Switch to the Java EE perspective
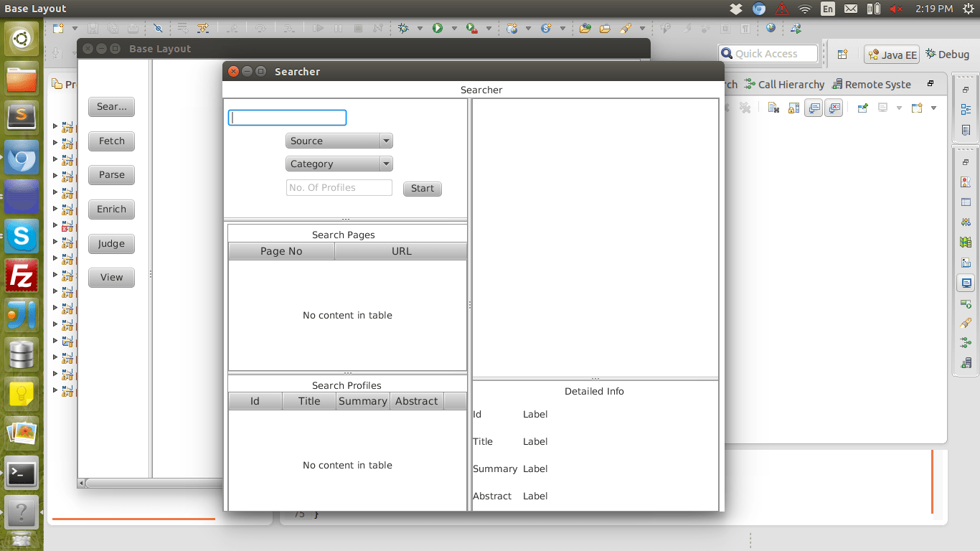The height and width of the screenshot is (551, 980). tap(891, 54)
